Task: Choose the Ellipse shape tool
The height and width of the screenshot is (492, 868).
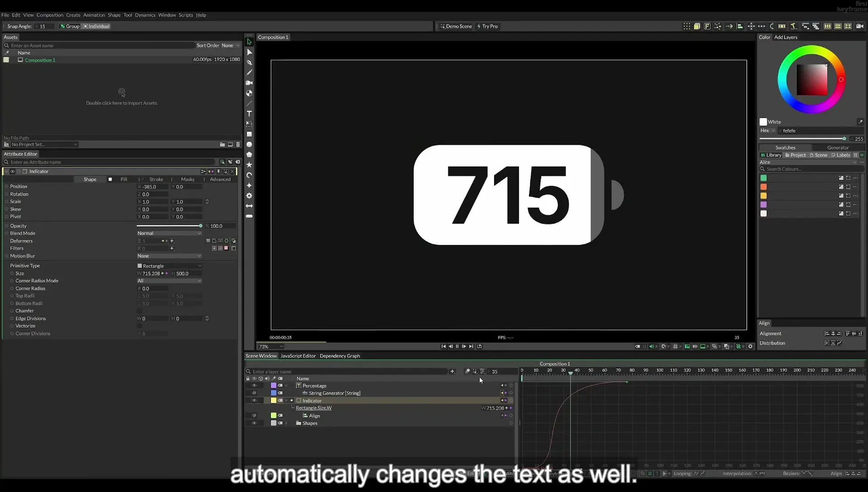Action: tap(249, 145)
